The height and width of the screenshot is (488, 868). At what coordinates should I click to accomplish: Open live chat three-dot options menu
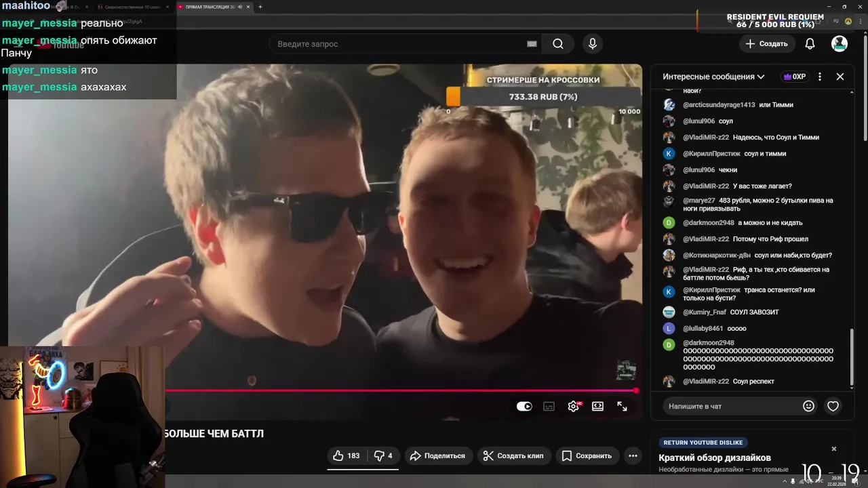(x=820, y=77)
